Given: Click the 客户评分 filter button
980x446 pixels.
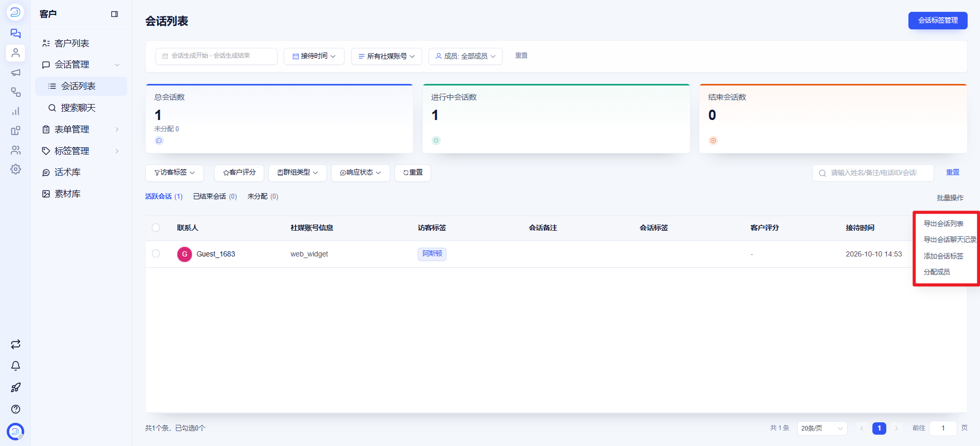Looking at the screenshot, I should pyautogui.click(x=239, y=173).
